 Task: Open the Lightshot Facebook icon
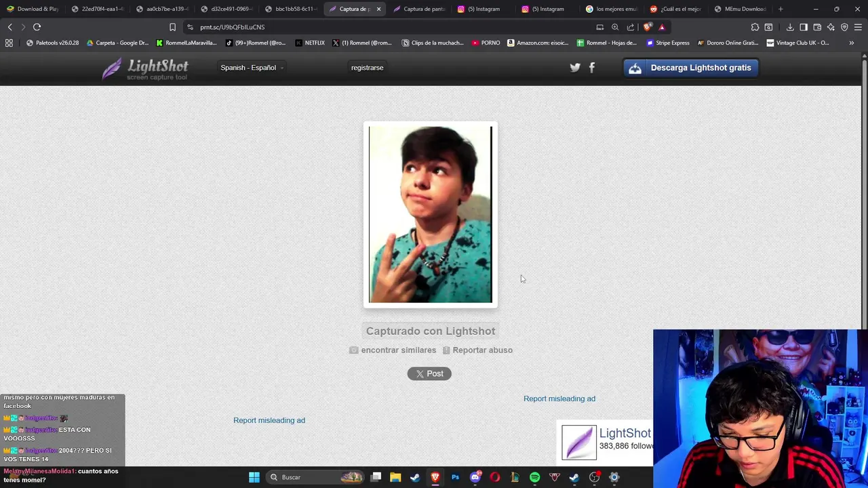click(592, 68)
